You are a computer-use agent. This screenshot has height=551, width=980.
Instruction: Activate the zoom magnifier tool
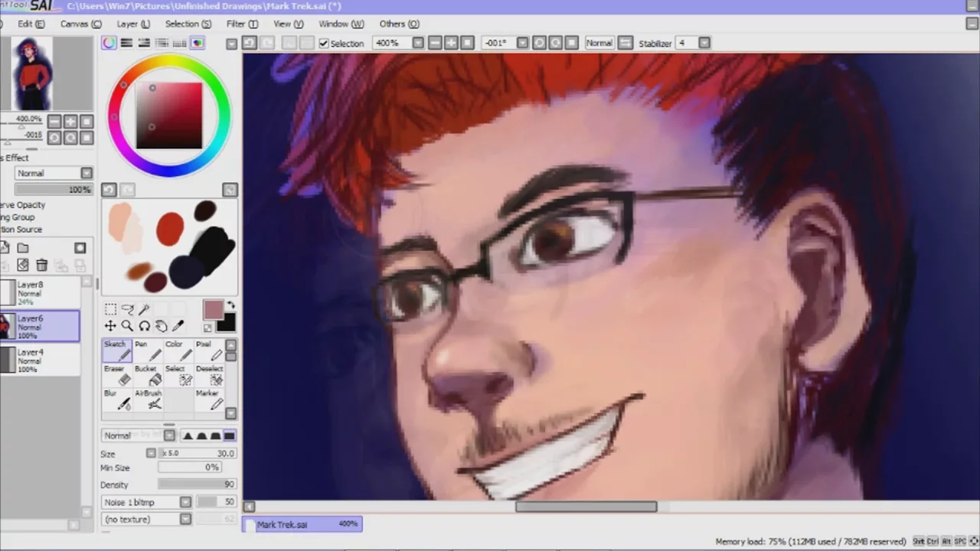[127, 326]
